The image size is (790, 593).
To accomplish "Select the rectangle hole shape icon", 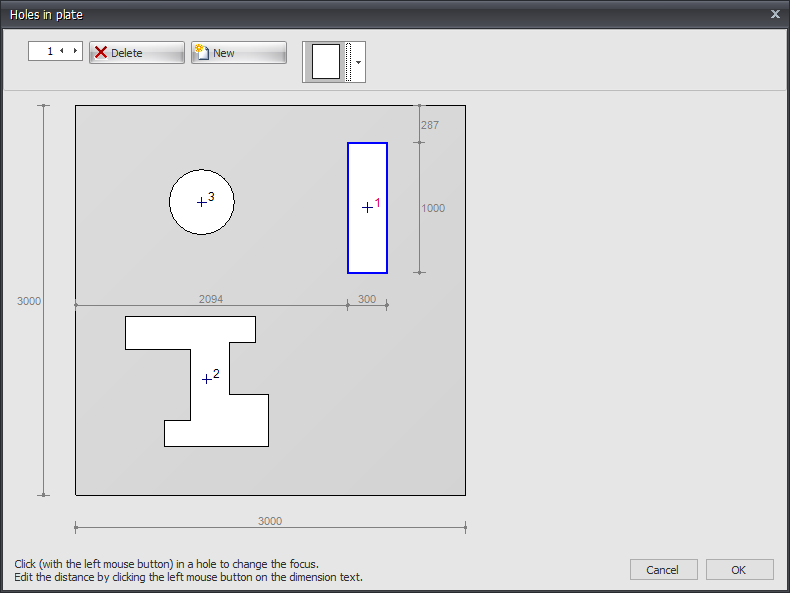I will (x=326, y=61).
